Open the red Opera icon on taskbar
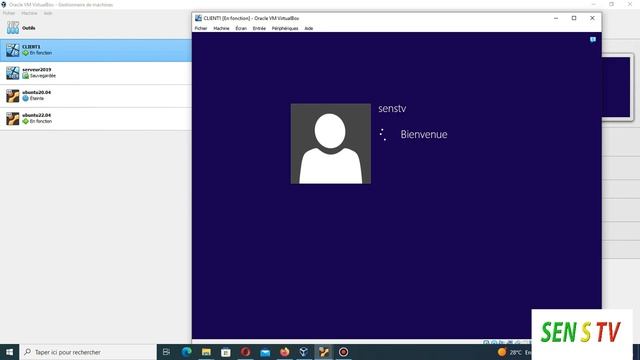Image resolution: width=640 pixels, height=360 pixels. [245, 352]
